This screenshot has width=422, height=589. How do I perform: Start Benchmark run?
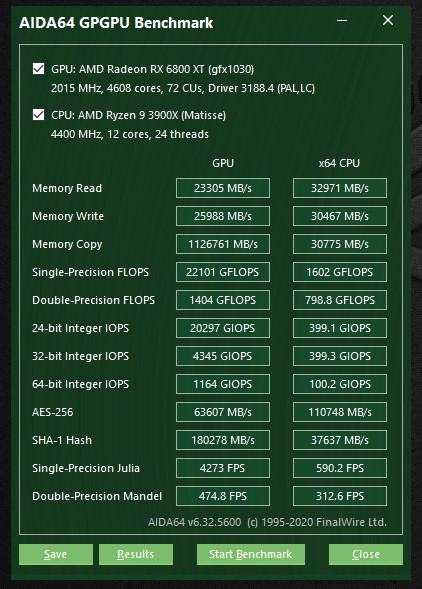tap(251, 554)
